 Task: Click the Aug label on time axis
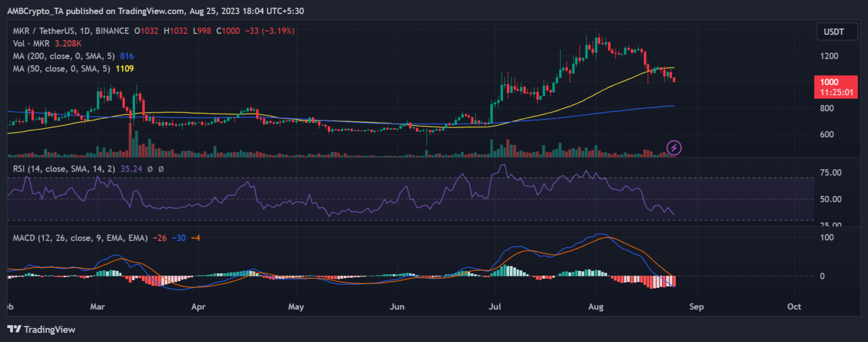pos(596,307)
